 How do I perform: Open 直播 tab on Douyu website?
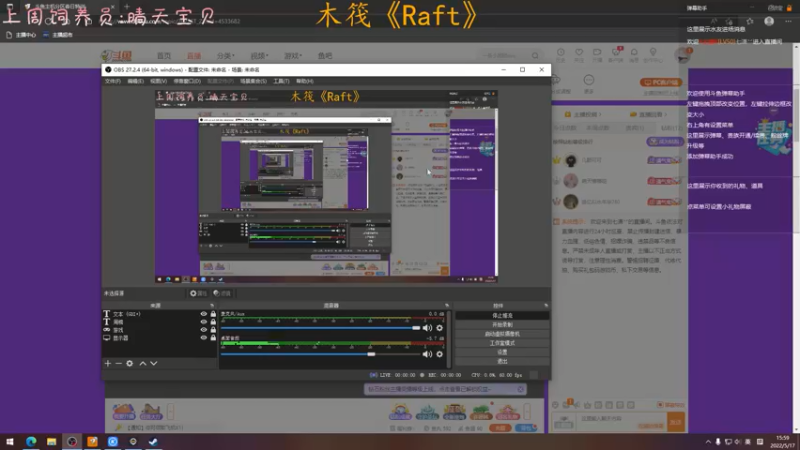coord(194,56)
